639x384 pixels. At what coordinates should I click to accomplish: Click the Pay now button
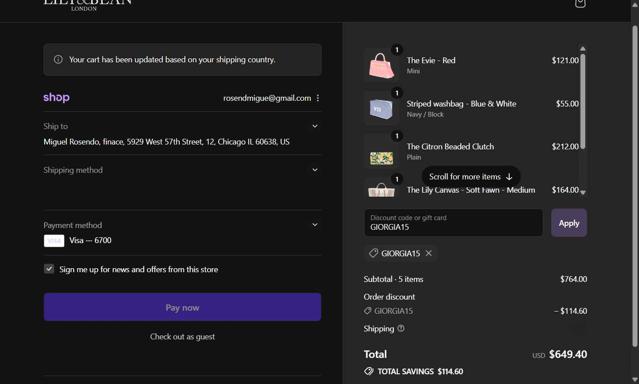click(x=182, y=307)
